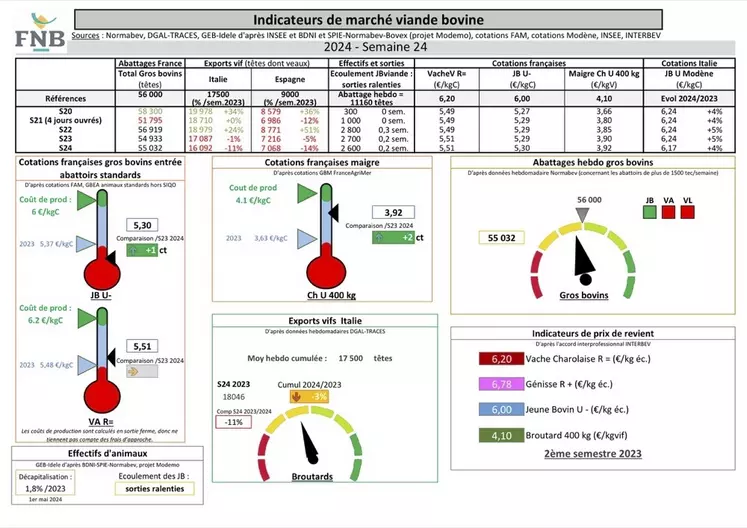This screenshot has height=528, width=747.
Task: Click gray triangle marker under 56 000
Action: pos(582,215)
